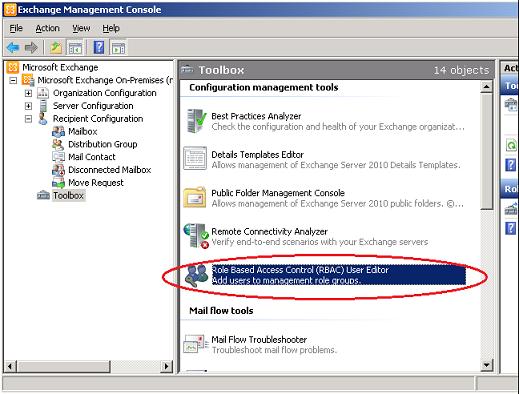Screen dimensions: 519x394
Task: Open the File menu
Action: (16, 28)
